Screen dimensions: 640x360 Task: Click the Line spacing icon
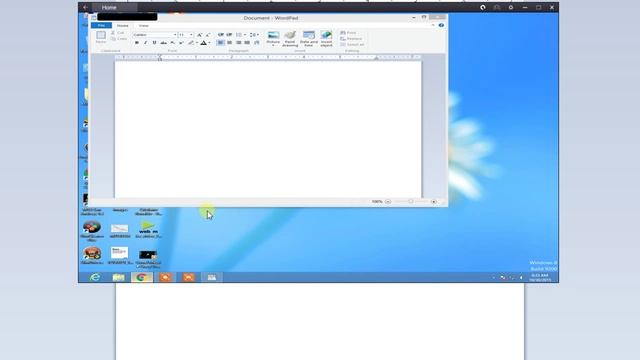(x=254, y=35)
